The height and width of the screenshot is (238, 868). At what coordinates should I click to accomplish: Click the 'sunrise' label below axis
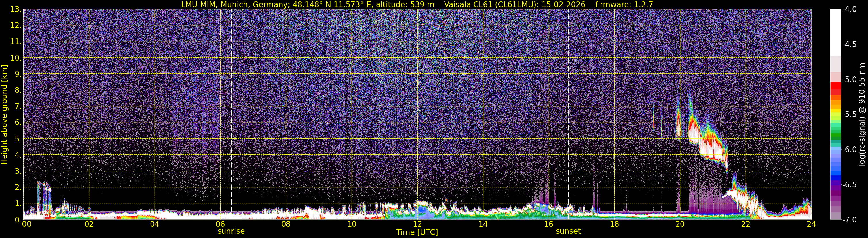click(231, 231)
